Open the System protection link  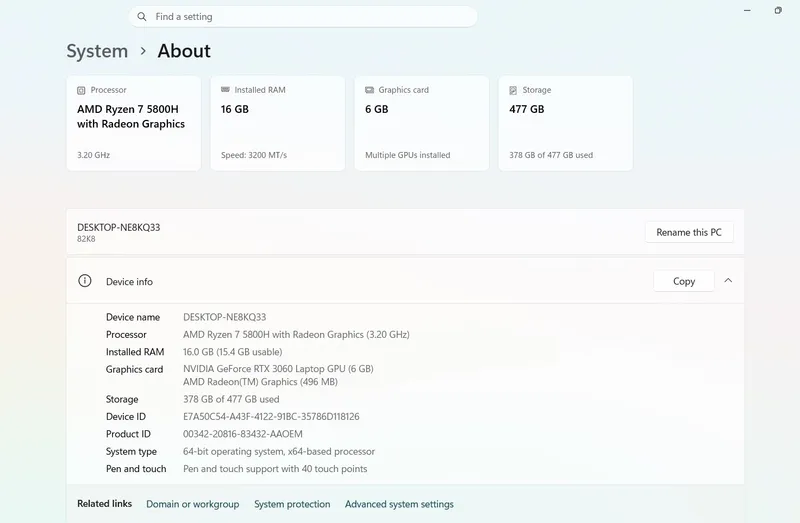[x=292, y=504]
